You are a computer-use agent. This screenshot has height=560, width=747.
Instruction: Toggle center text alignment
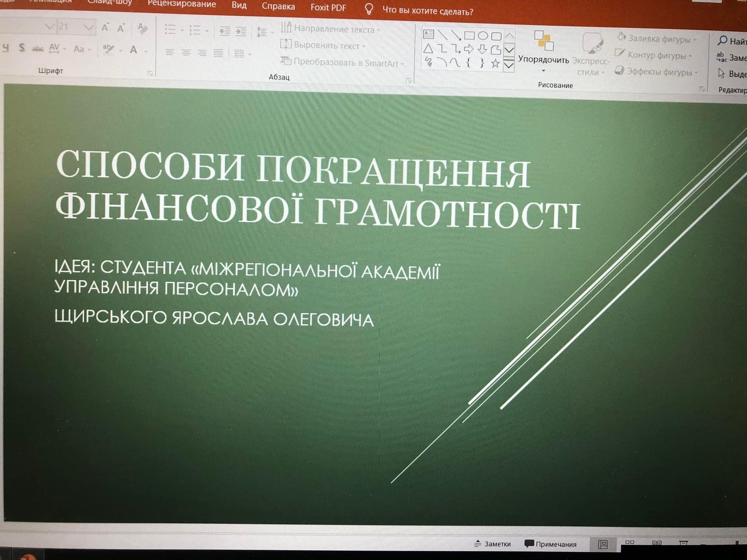(x=186, y=53)
